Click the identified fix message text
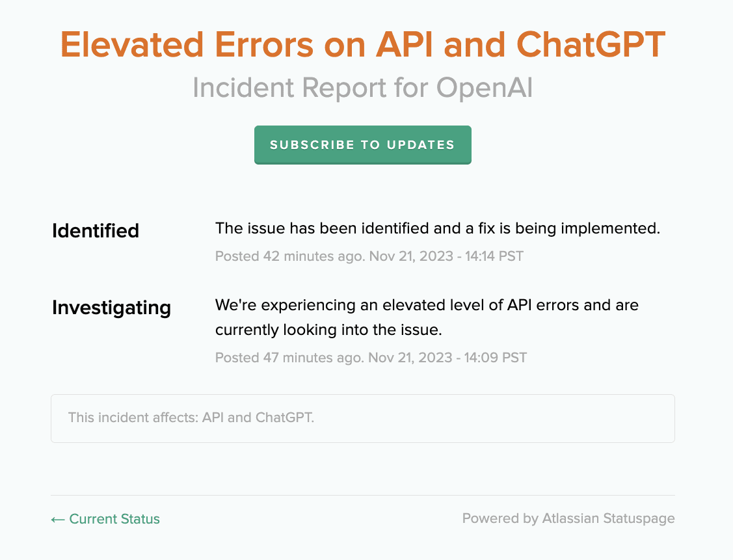 (x=437, y=228)
